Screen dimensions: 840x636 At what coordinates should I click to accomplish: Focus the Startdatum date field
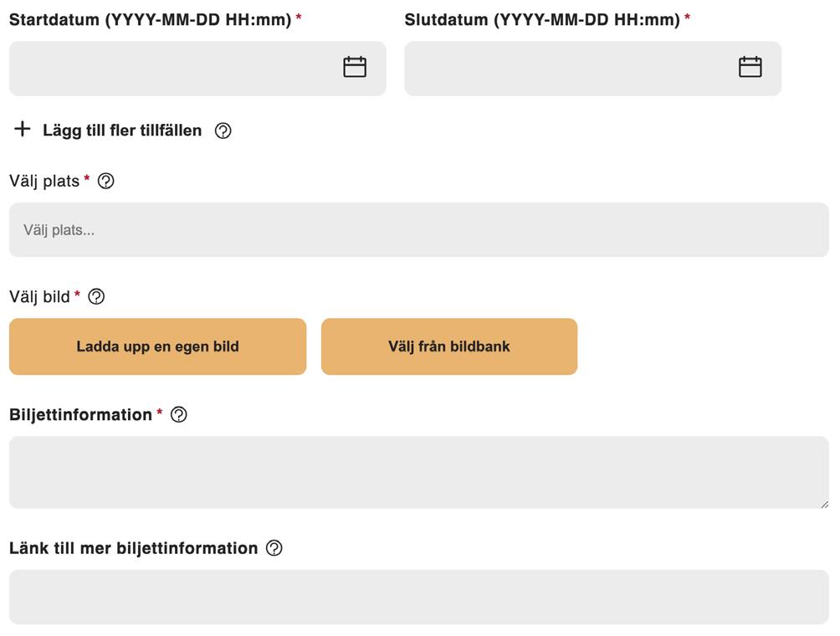click(167, 69)
